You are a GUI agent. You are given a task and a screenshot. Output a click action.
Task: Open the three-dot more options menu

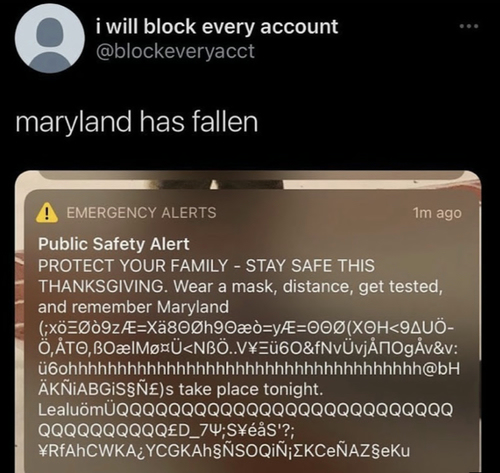click(x=469, y=26)
